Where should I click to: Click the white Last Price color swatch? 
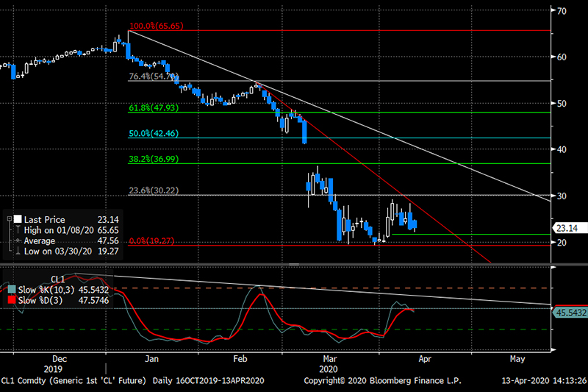coord(18,220)
